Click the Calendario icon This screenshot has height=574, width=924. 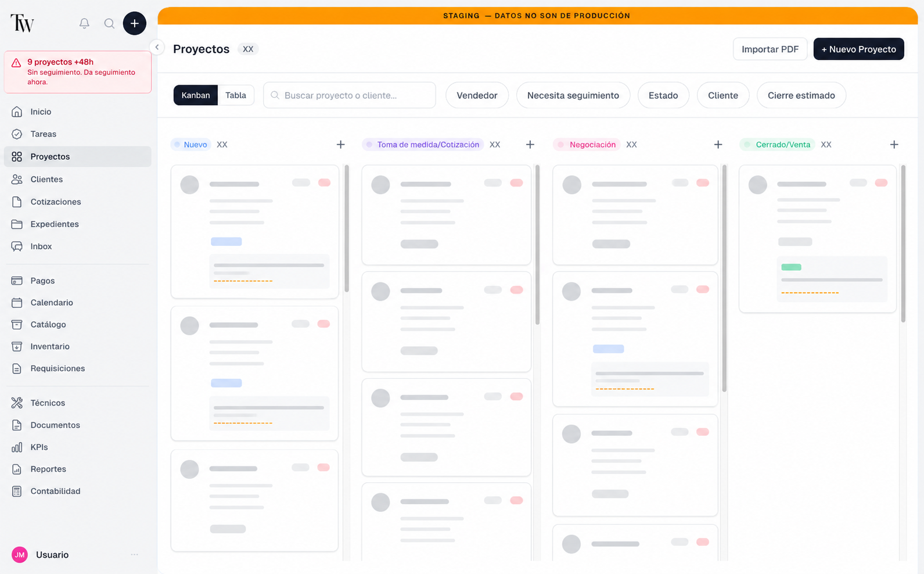click(17, 303)
